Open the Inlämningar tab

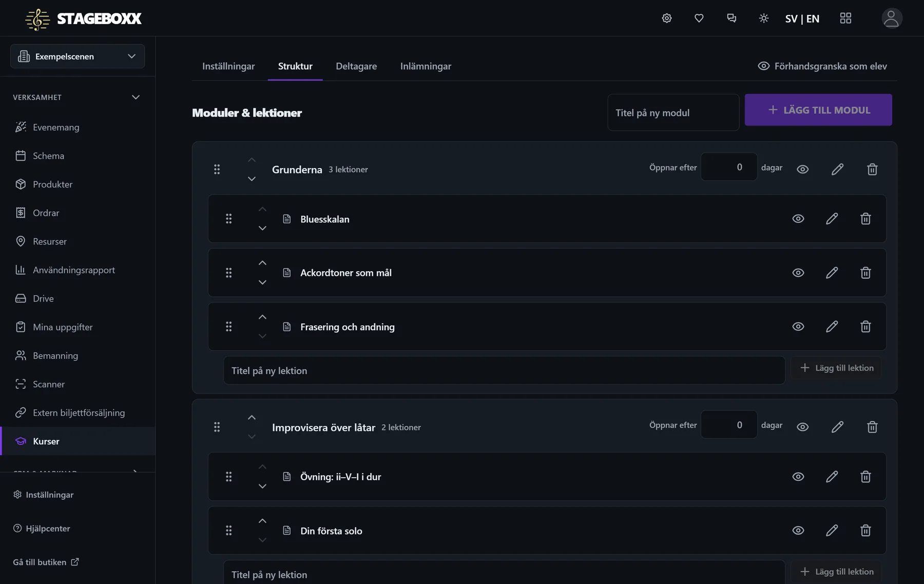pyautogui.click(x=426, y=66)
